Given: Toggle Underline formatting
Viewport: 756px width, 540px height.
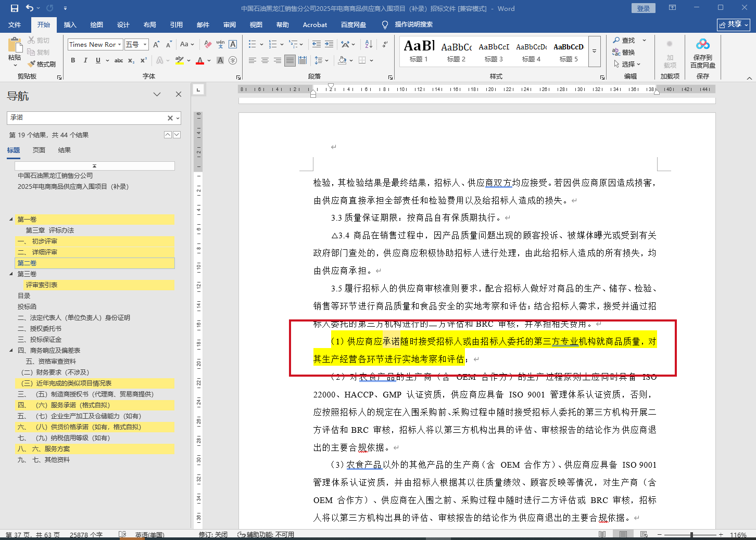Looking at the screenshot, I should (x=98, y=60).
